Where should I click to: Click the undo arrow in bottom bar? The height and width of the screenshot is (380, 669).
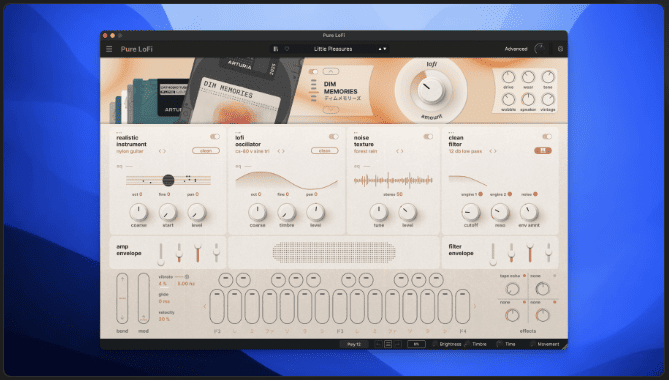(x=378, y=344)
